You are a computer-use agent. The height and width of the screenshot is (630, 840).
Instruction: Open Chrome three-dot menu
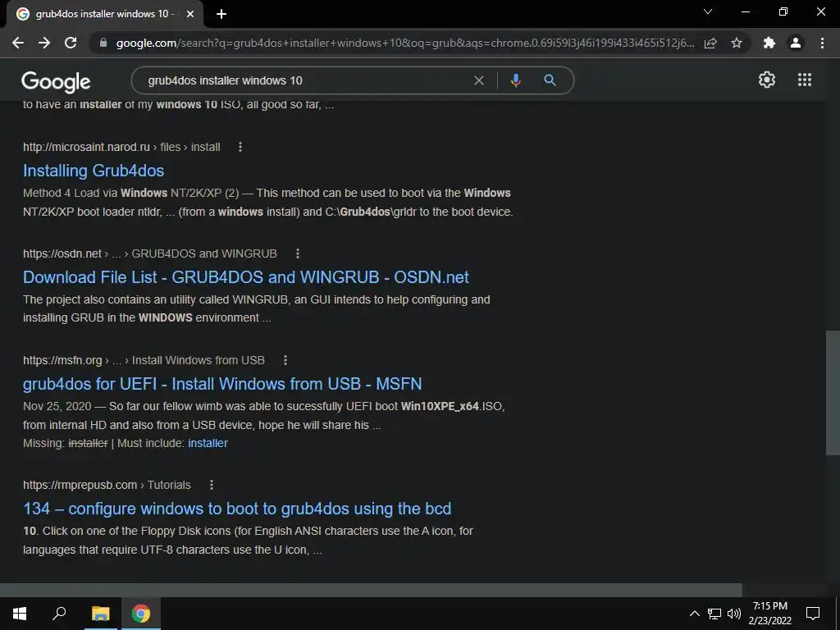[822, 43]
